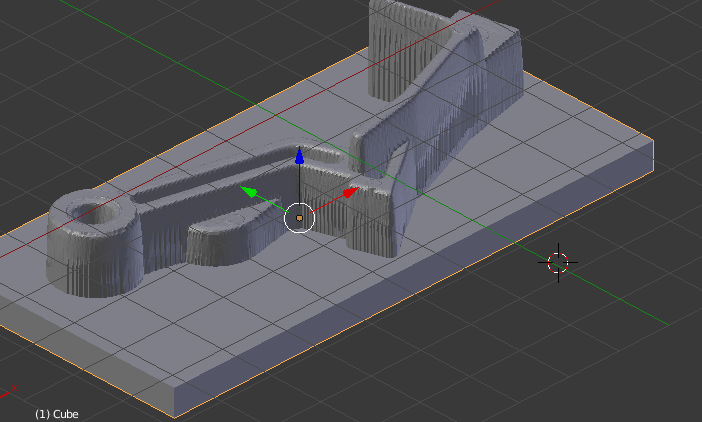Click the 3D cursor crosshair

point(558,263)
